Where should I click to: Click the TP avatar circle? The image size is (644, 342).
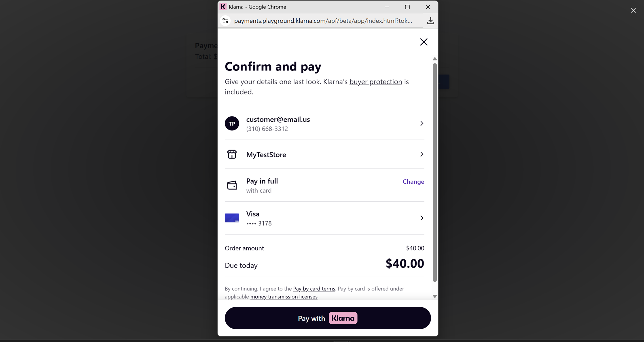[232, 123]
